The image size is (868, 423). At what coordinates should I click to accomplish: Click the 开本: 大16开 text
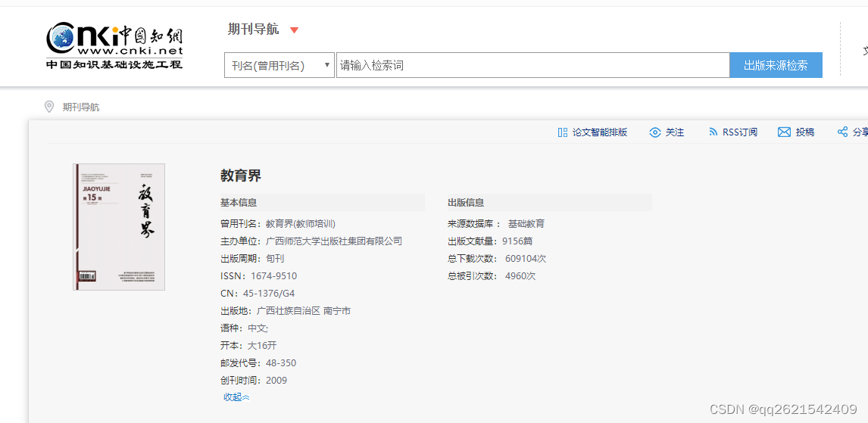coord(248,346)
